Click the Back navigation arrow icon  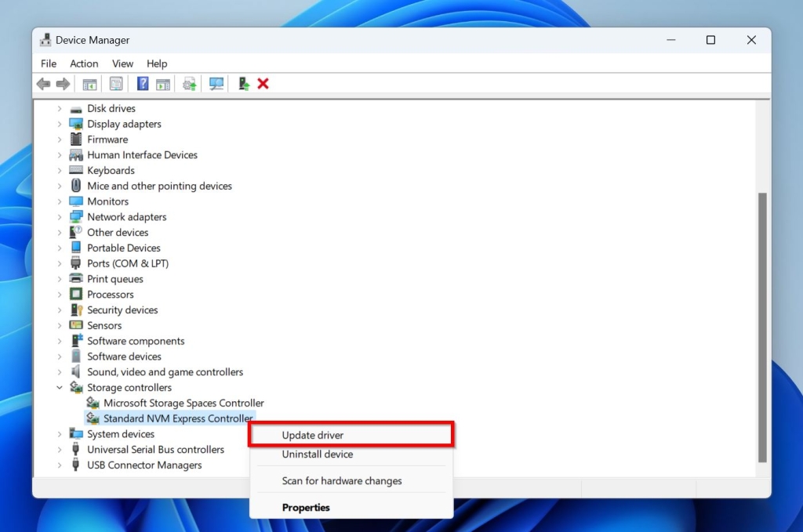point(43,84)
